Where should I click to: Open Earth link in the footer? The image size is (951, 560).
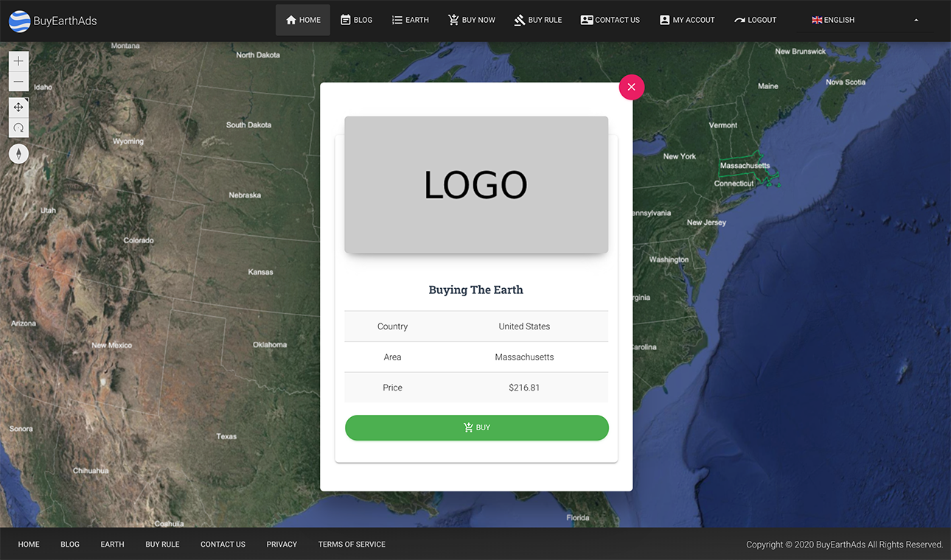click(x=112, y=545)
